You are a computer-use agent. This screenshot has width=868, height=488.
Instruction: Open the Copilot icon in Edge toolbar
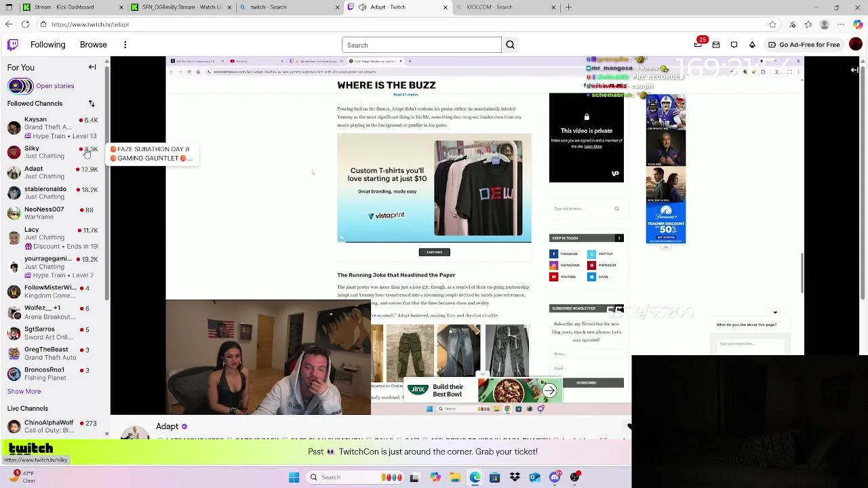click(x=857, y=24)
